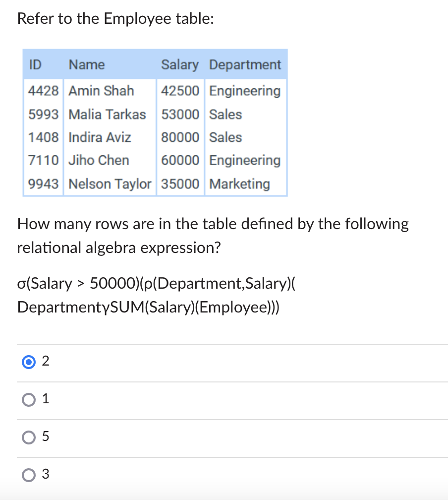The image size is (448, 500).
Task: Click the Jiho Chen name cell
Action: [x=99, y=161]
